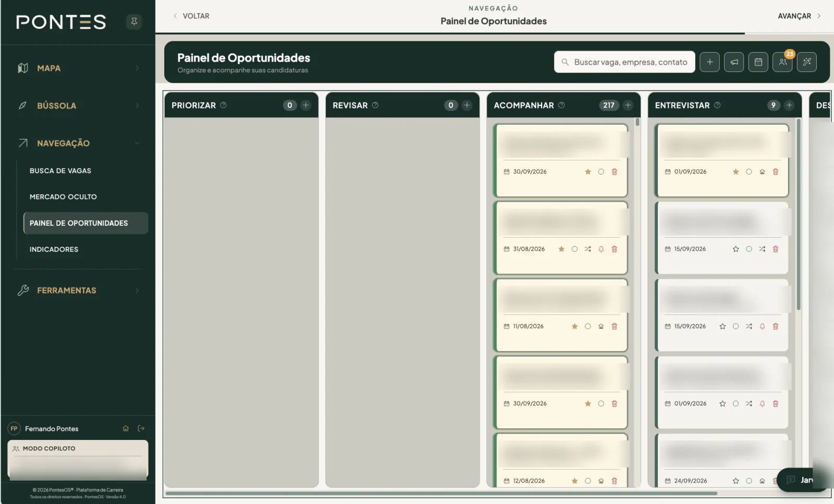Open the contacts icon with badge 23
The width and height of the screenshot is (834, 504).
tap(782, 62)
